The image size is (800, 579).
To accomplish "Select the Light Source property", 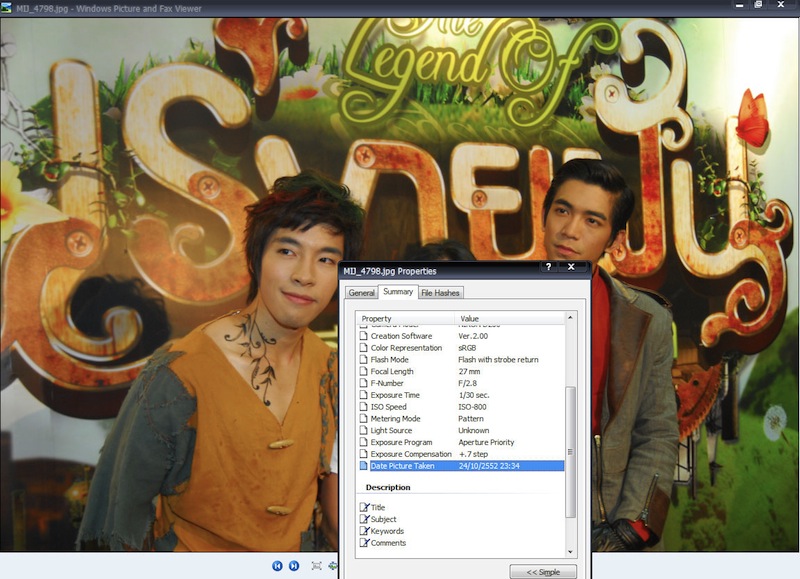I will coord(460,431).
